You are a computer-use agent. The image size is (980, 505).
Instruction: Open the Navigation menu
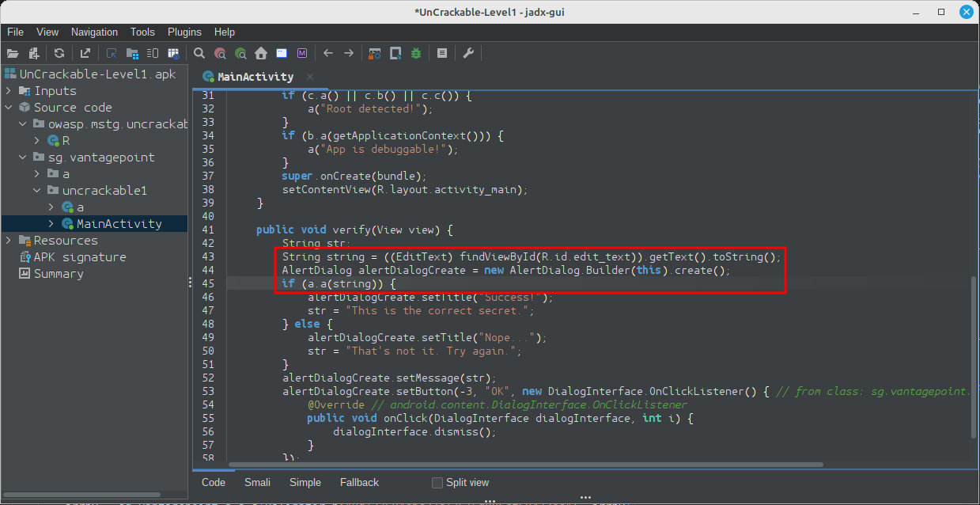94,32
